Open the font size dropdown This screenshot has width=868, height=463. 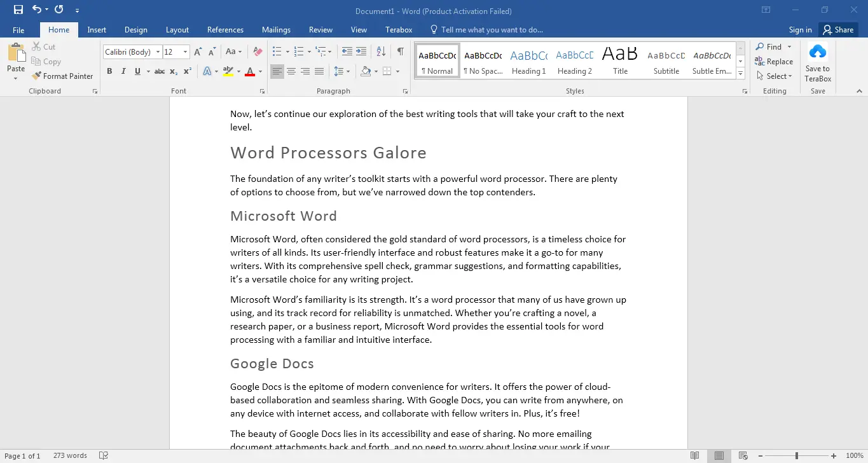(186, 52)
